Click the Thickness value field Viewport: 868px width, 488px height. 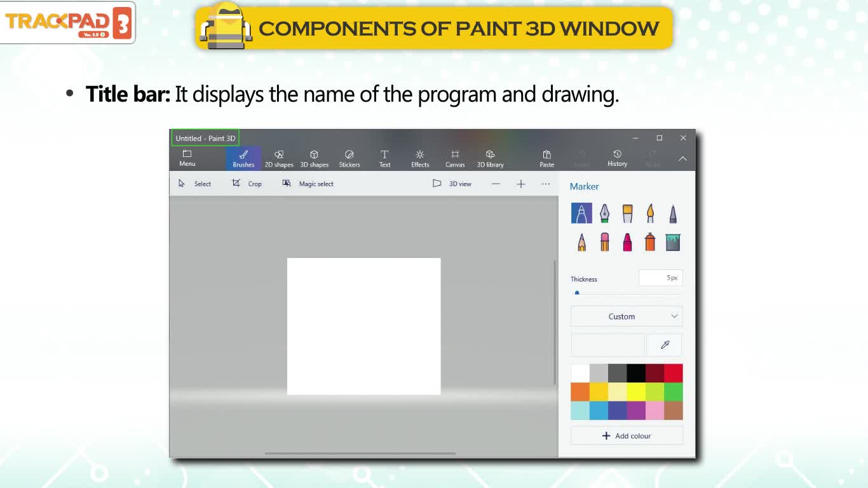click(660, 278)
